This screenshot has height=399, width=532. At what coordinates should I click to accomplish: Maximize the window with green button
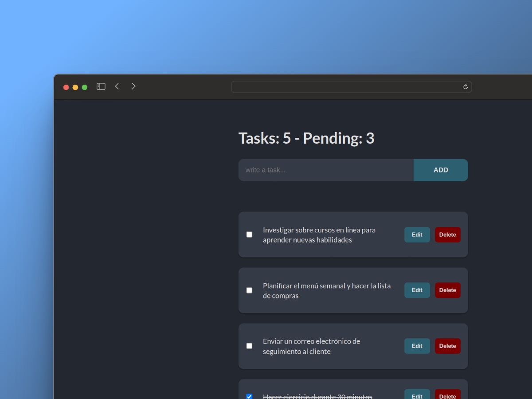coord(85,87)
